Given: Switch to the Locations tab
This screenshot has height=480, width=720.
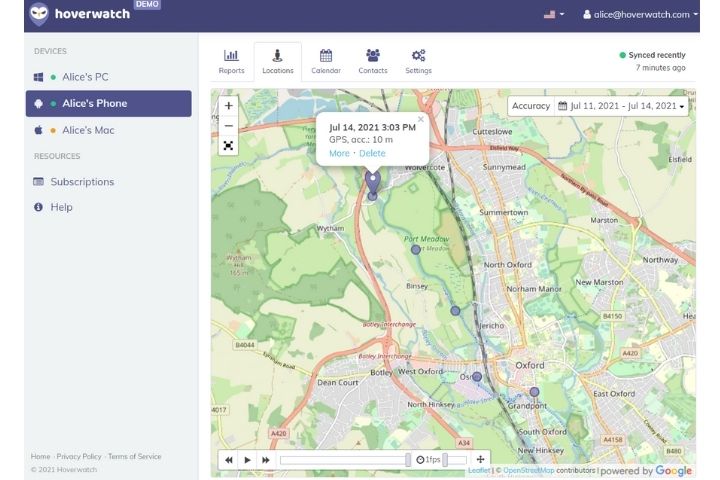Looking at the screenshot, I should [x=278, y=62].
